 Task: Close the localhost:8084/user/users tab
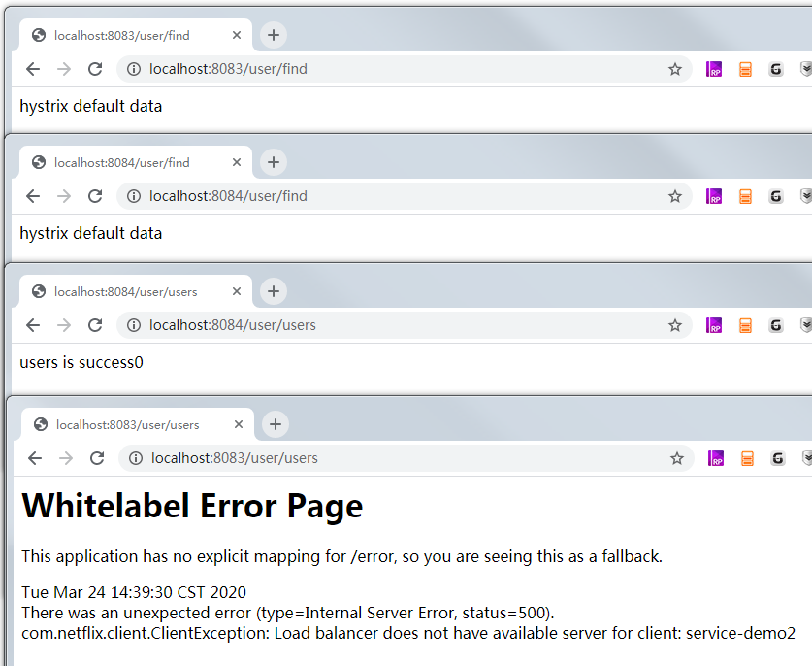pos(237,291)
